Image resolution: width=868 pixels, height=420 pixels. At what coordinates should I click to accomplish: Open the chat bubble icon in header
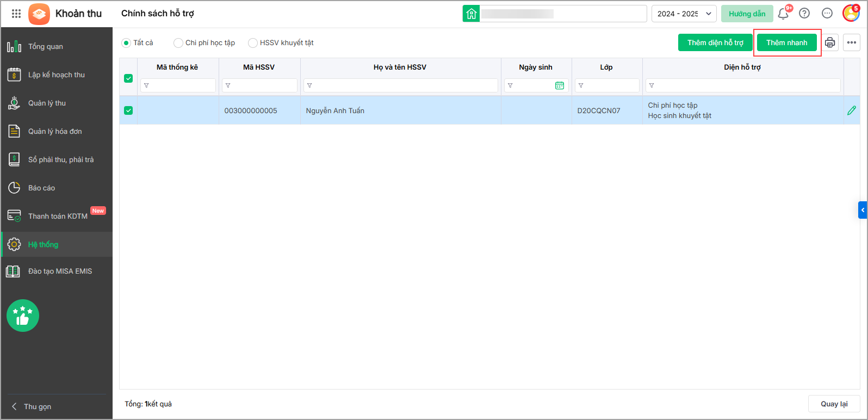[827, 14]
